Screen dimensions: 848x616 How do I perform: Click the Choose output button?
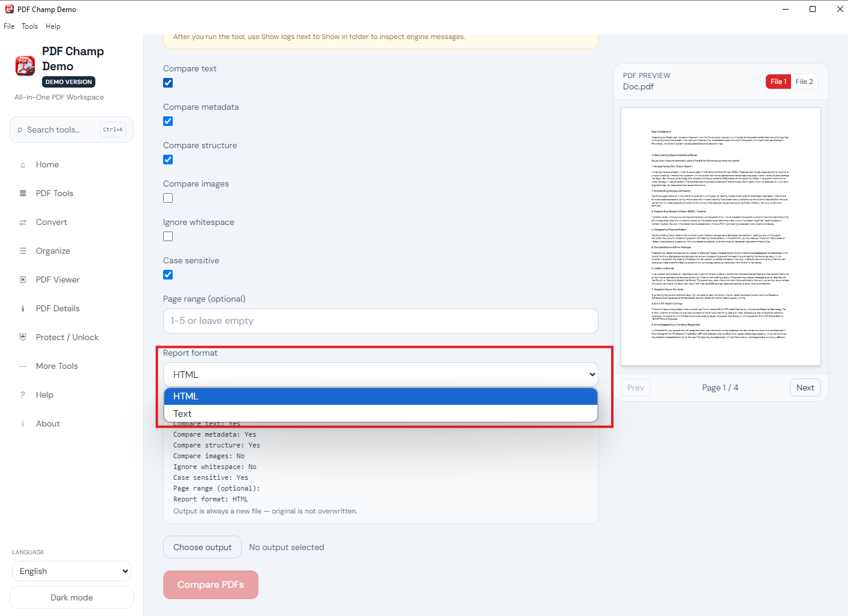point(202,547)
